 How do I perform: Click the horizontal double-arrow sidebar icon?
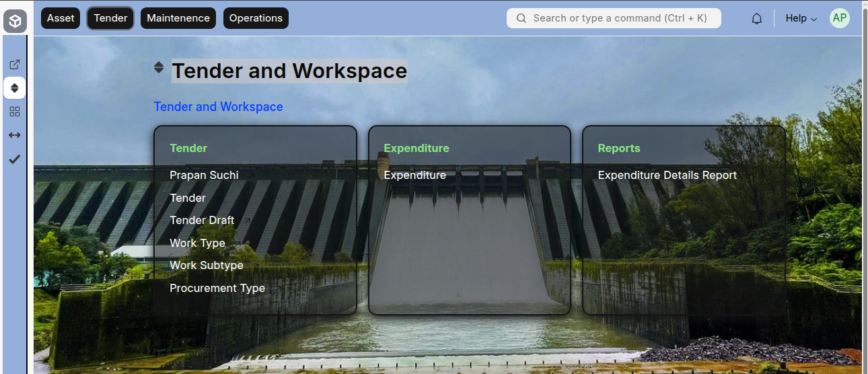point(14,135)
